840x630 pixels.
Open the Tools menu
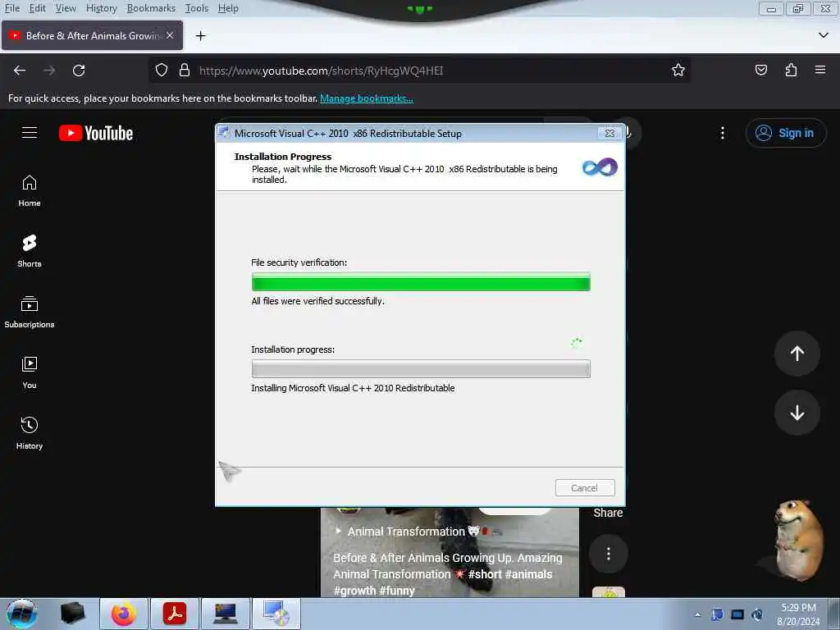(197, 8)
